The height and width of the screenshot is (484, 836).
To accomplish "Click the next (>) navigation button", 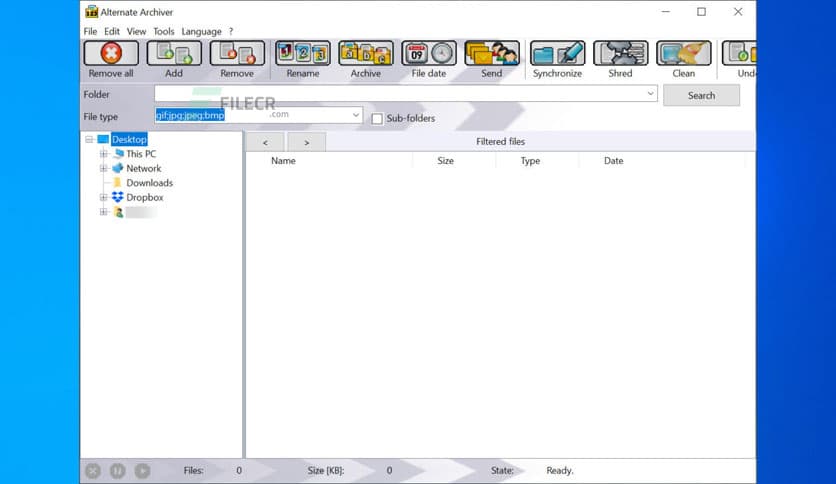I will [x=307, y=142].
